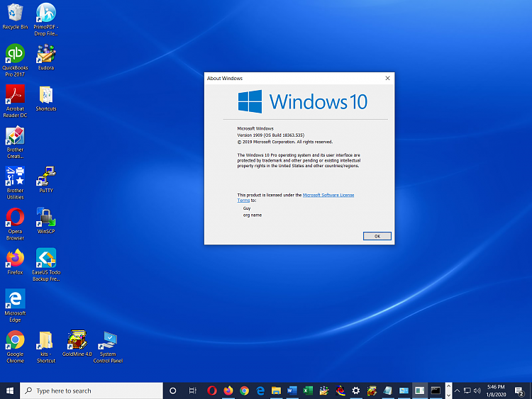Image resolution: width=532 pixels, height=399 pixels.
Task: Launch Firefox from the taskbar
Action: pyautogui.click(x=228, y=391)
